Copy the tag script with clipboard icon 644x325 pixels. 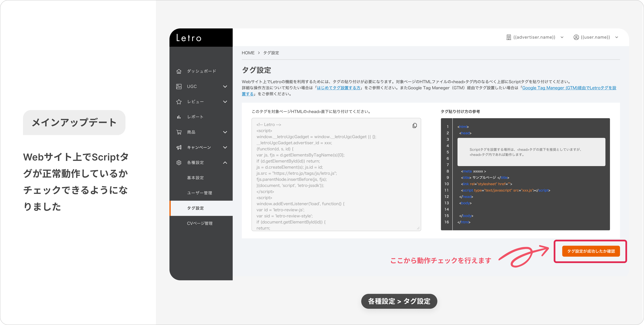415,126
